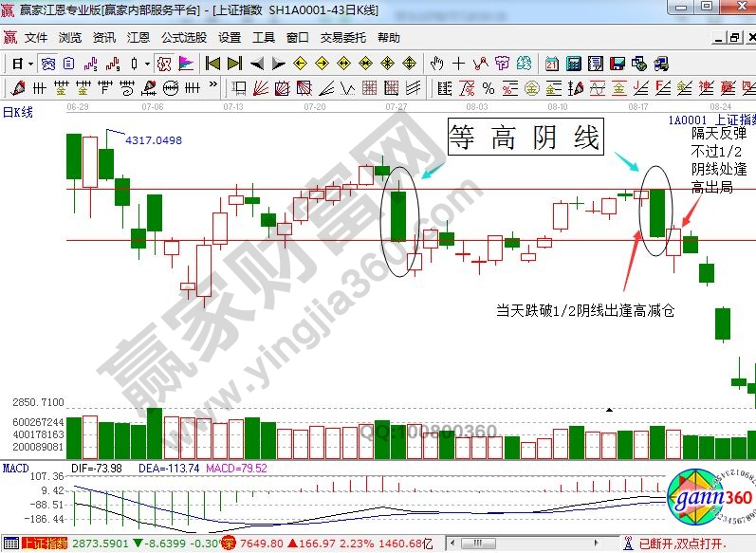
Task: Click the MACD indicator panel label
Action: pos(16,468)
